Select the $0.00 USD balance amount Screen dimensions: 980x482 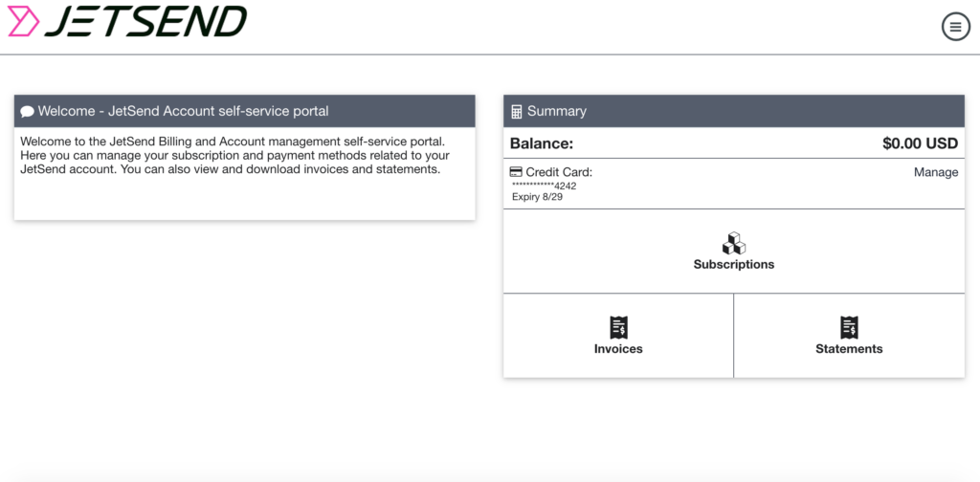920,143
